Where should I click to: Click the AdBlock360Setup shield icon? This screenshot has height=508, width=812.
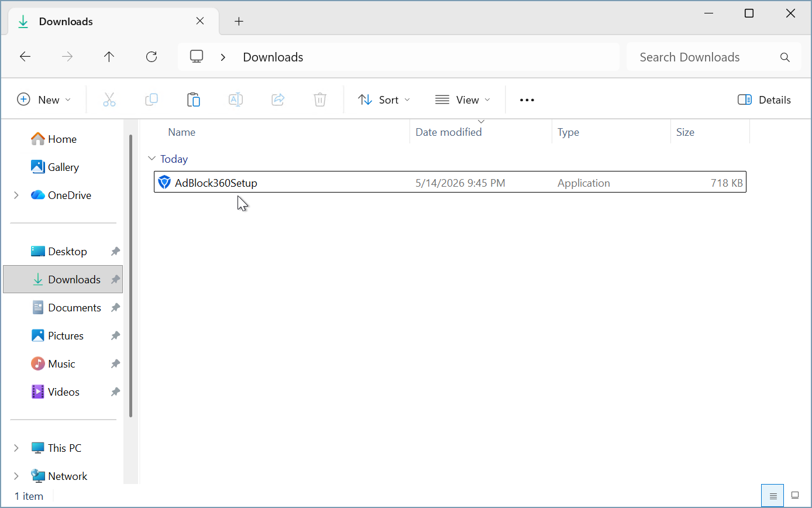[164, 183]
